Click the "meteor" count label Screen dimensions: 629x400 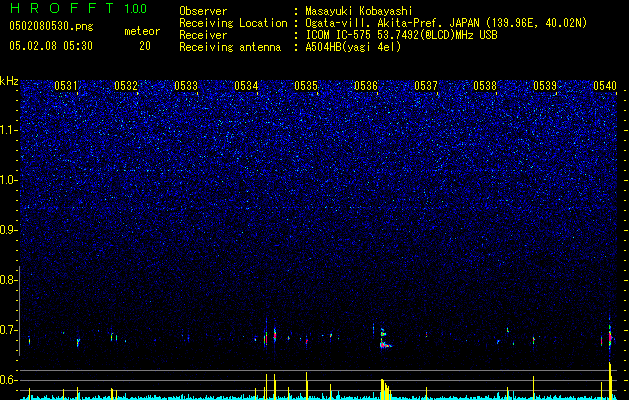point(142,31)
